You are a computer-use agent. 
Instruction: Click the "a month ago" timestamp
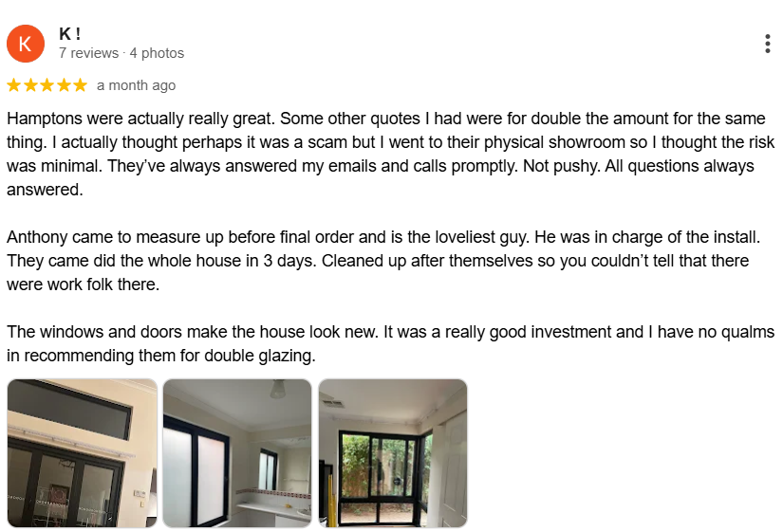(x=137, y=85)
